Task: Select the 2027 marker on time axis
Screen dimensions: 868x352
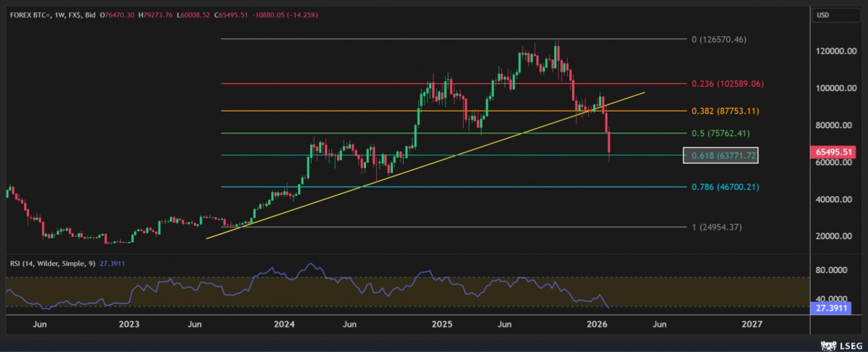Action: click(x=752, y=324)
